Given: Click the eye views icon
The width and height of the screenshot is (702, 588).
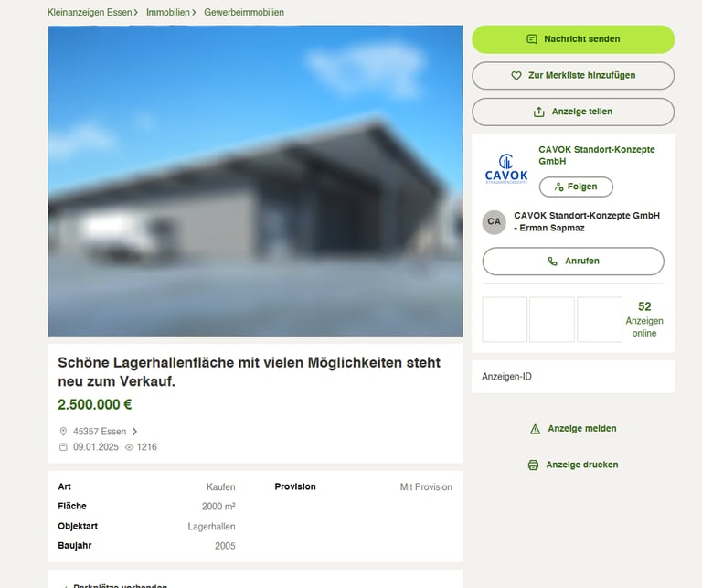Looking at the screenshot, I should 129,447.
